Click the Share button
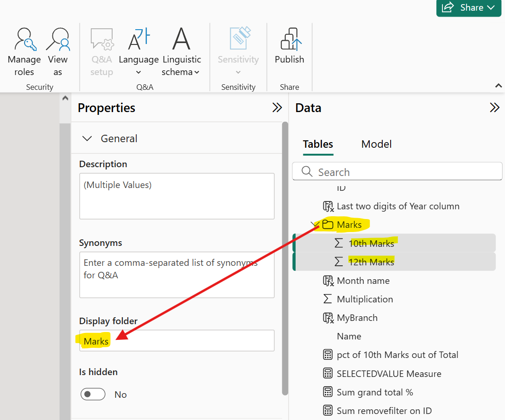 468,8
